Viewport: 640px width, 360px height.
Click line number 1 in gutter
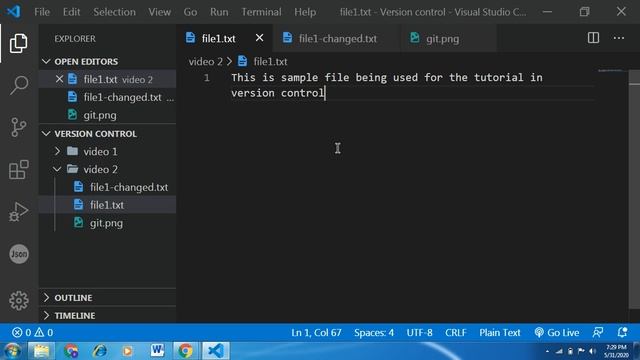[x=207, y=78]
